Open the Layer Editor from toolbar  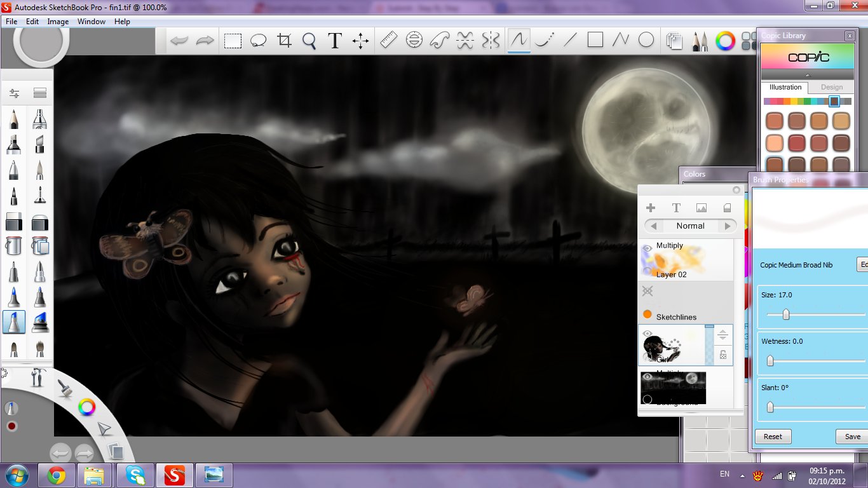(674, 41)
